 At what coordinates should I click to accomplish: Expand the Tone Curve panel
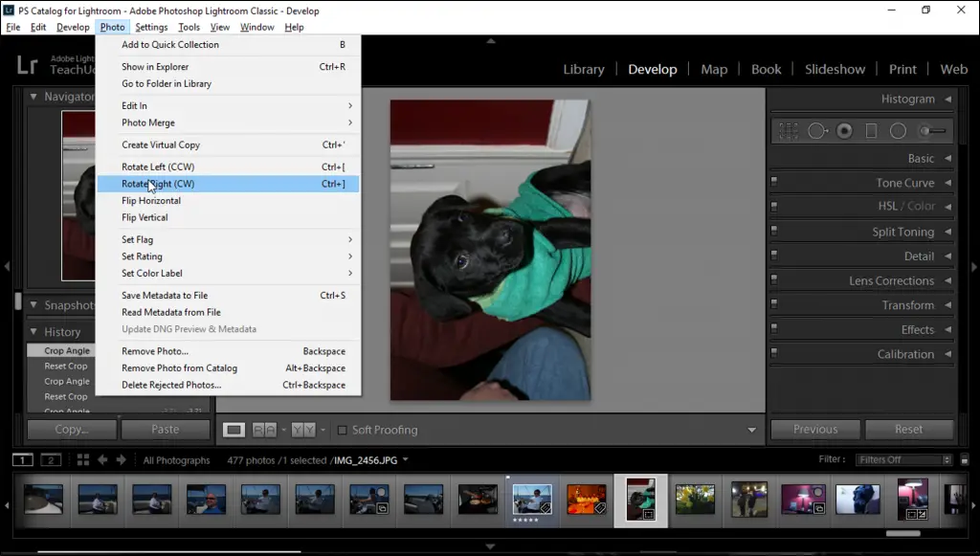point(947,182)
